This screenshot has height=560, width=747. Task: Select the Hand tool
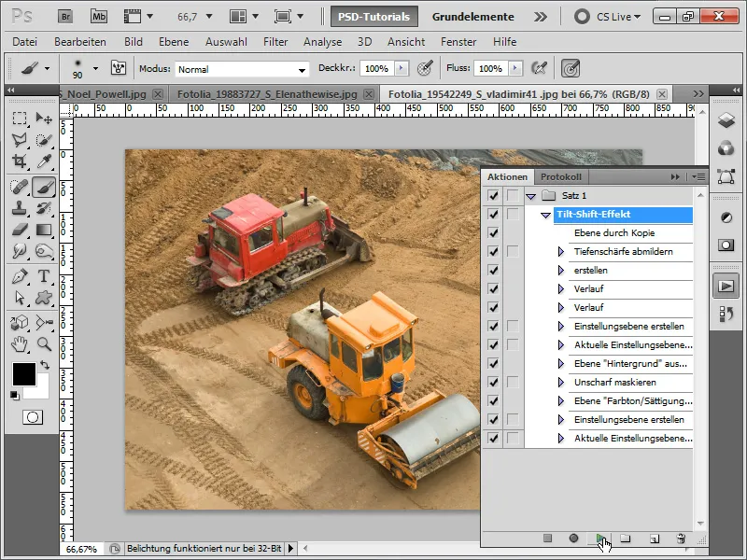click(20, 343)
